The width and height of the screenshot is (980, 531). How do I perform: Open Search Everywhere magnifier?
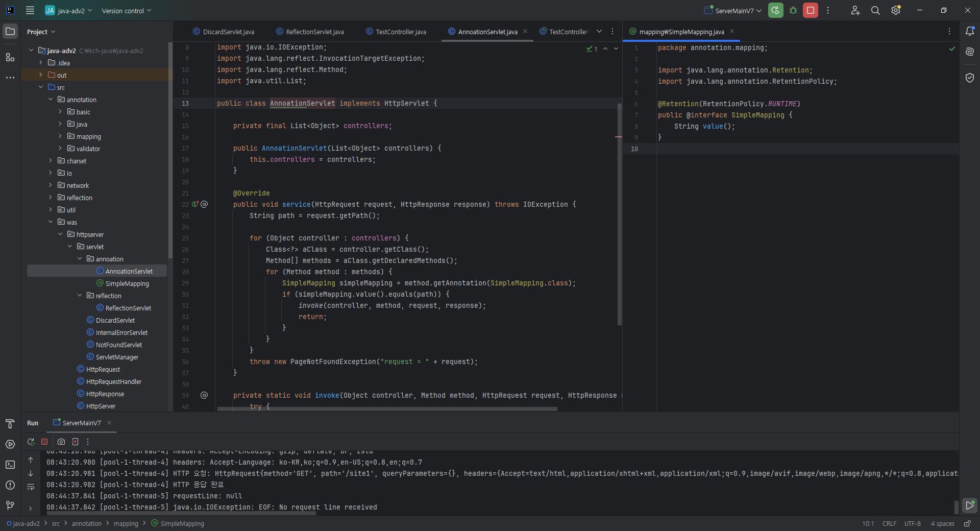coord(875,10)
